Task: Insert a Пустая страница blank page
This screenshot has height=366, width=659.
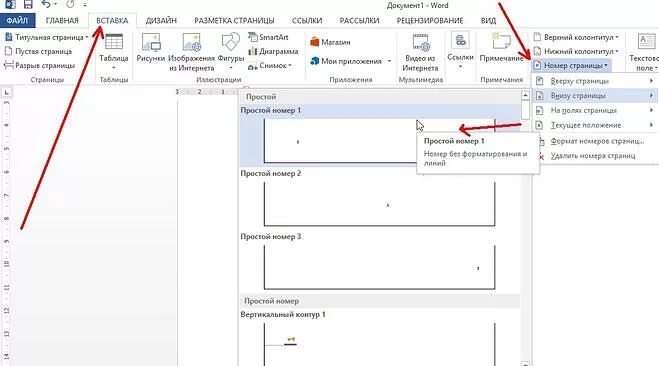Action: [38, 51]
